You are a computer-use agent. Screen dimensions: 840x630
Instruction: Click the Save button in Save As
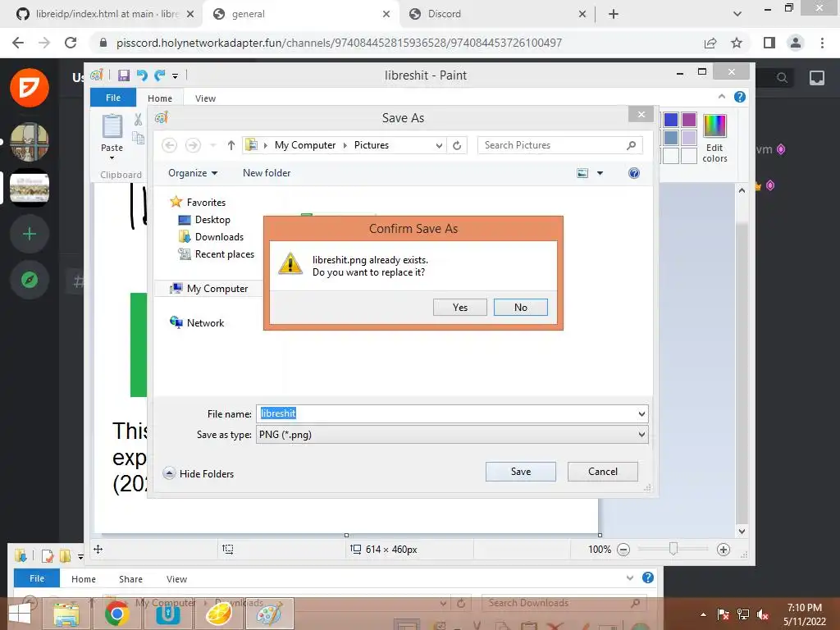point(520,472)
